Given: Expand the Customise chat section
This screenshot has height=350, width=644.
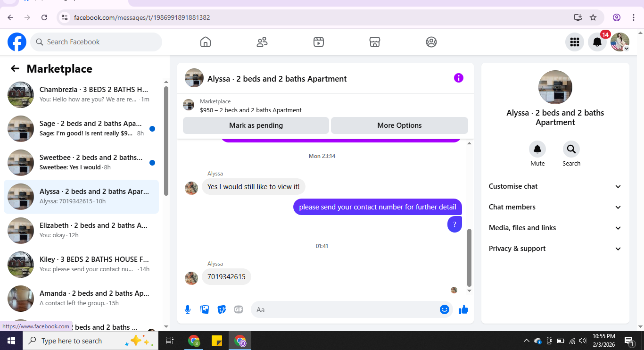Looking at the screenshot, I should [x=555, y=186].
